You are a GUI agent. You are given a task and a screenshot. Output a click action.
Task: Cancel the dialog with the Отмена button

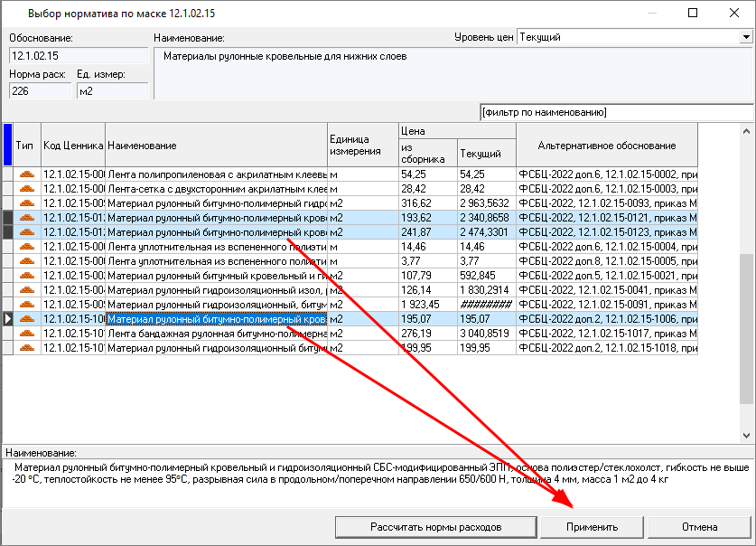pyautogui.click(x=699, y=527)
